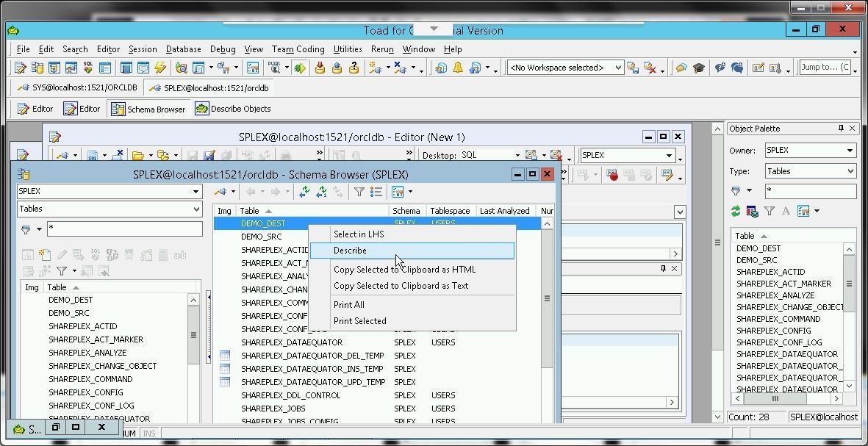Open the Desktop SQL dropdown in Editor

tap(517, 156)
